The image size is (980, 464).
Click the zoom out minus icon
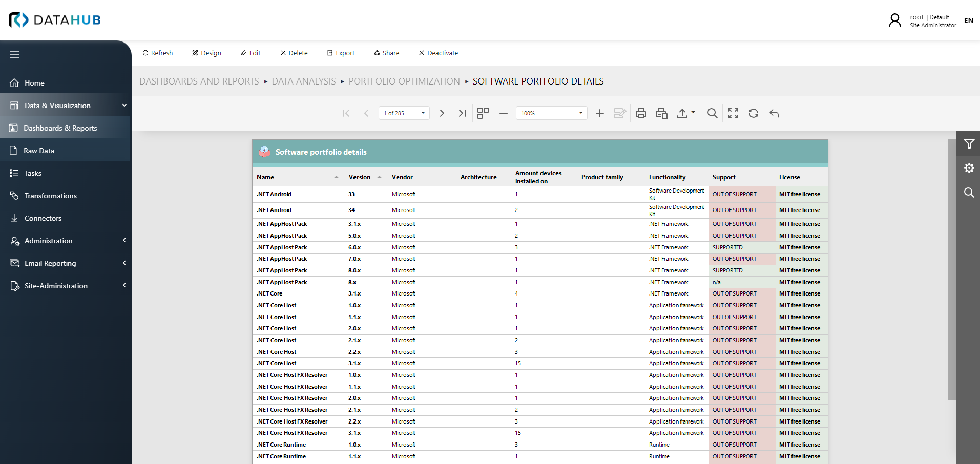(504, 113)
